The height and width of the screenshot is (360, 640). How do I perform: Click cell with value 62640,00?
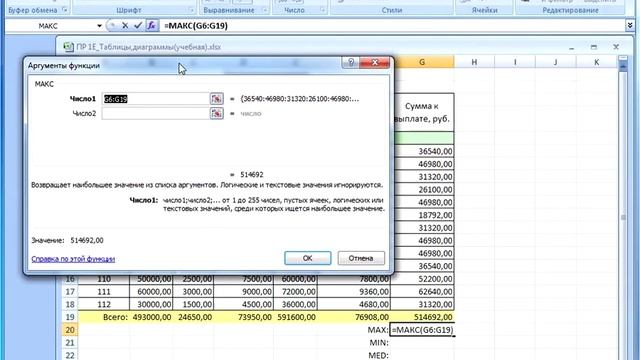(422, 292)
